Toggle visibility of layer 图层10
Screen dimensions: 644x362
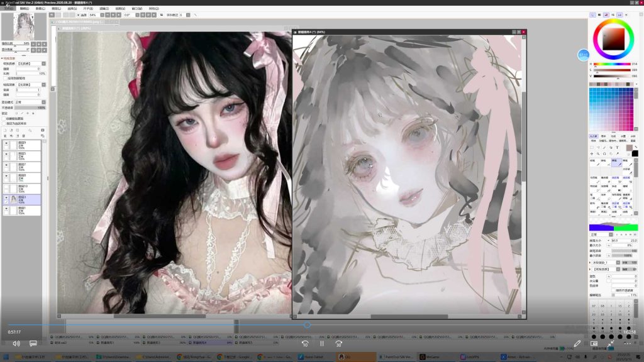pyautogui.click(x=6, y=188)
